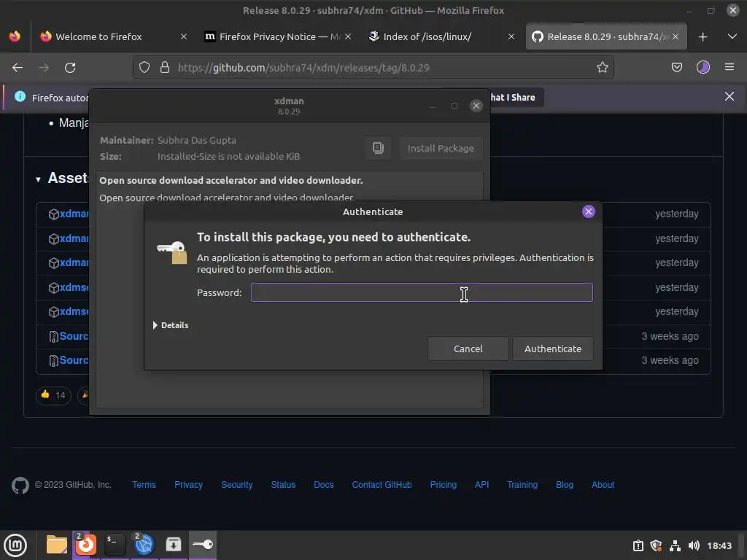Open the About footer link
The image size is (747, 560).
[603, 485]
